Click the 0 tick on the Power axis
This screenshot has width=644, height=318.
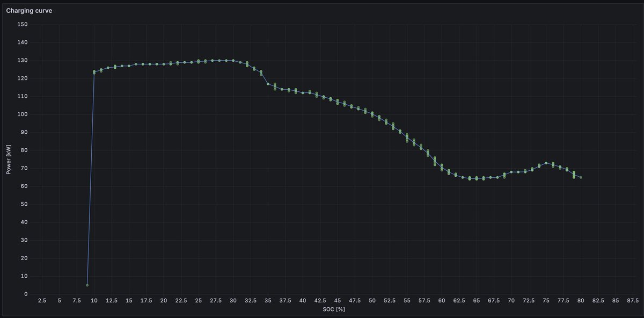point(25,294)
